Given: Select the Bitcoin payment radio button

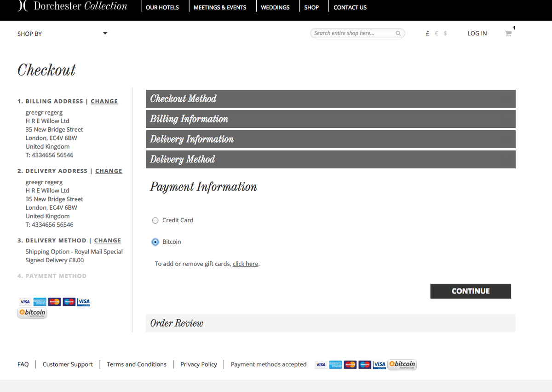Looking at the screenshot, I should pyautogui.click(x=155, y=242).
